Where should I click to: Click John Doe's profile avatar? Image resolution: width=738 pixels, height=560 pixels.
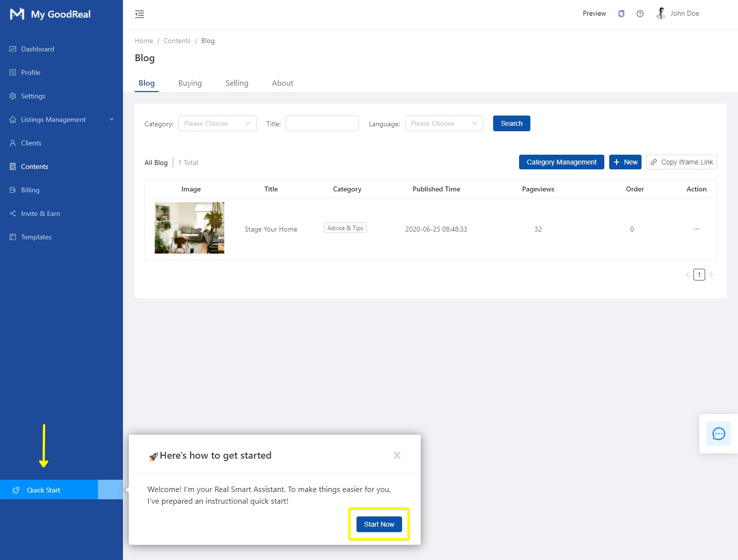(x=661, y=14)
